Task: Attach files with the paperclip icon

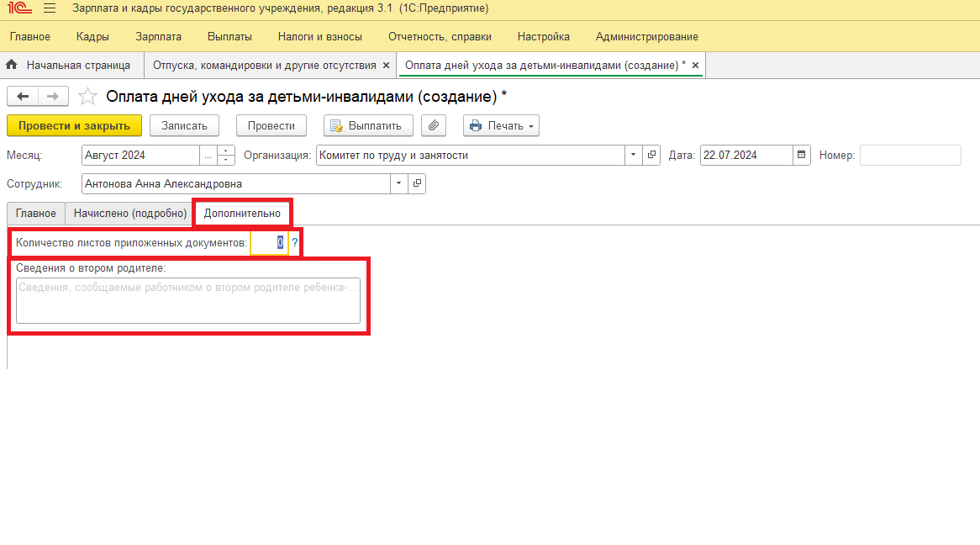Action: 434,125
